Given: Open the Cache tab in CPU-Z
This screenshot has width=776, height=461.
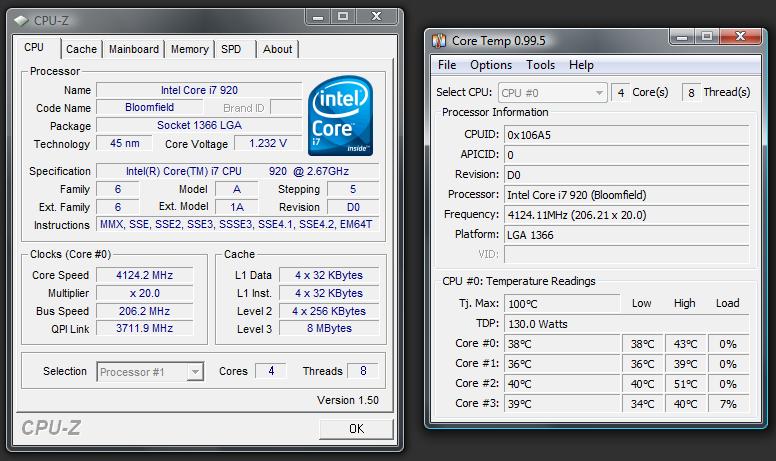Looking at the screenshot, I should point(82,49).
